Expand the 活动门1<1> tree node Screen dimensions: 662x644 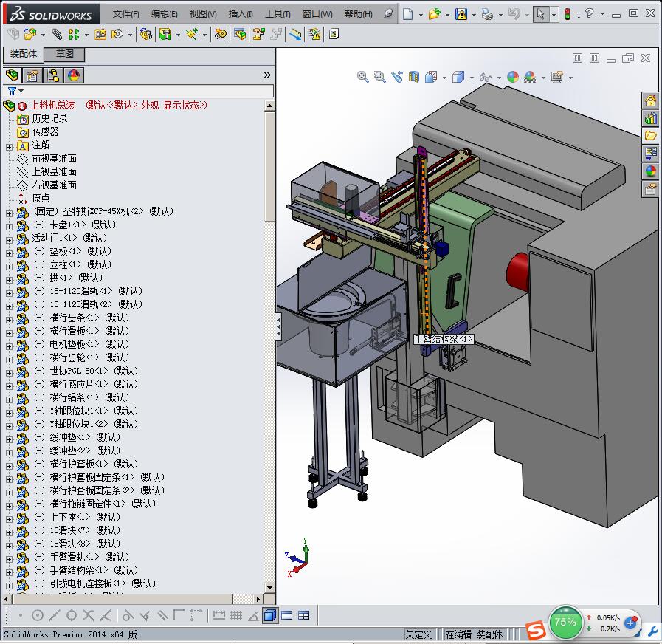point(9,239)
